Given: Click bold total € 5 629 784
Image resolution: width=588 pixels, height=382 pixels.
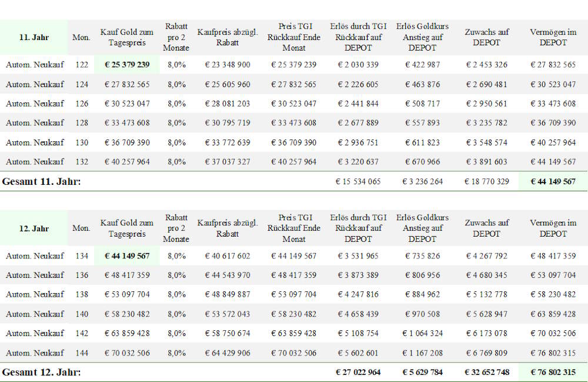Looking at the screenshot, I should (x=423, y=372).
